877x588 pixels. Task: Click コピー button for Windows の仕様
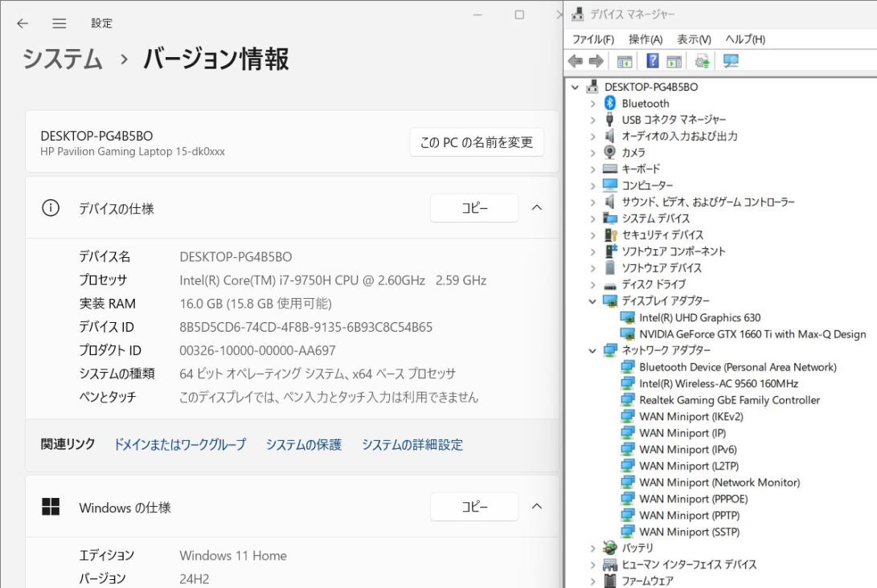474,506
